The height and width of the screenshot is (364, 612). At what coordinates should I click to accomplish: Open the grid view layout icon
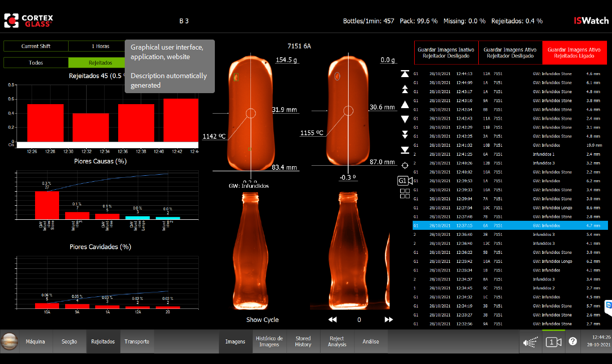click(x=404, y=194)
